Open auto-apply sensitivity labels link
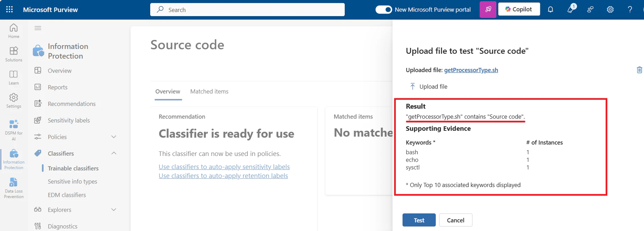The image size is (644, 231). coord(224,167)
